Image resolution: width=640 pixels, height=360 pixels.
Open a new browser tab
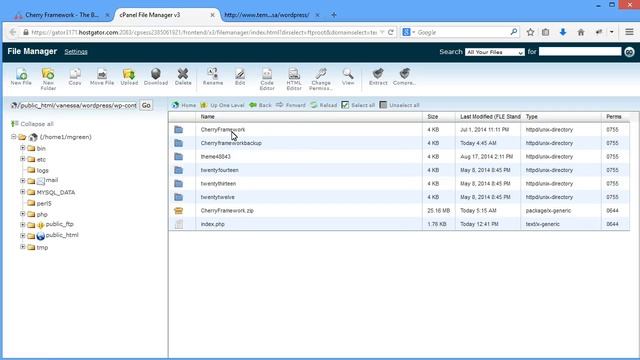tap(334, 15)
